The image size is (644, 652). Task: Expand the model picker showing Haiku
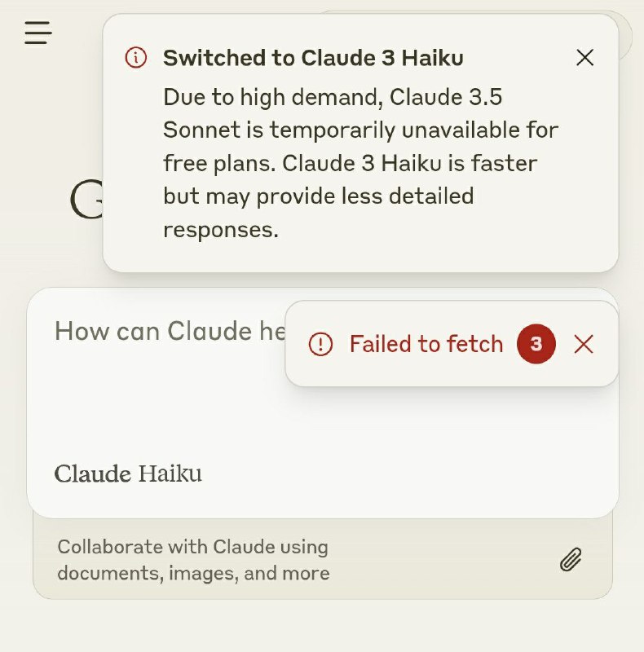pos(129,474)
